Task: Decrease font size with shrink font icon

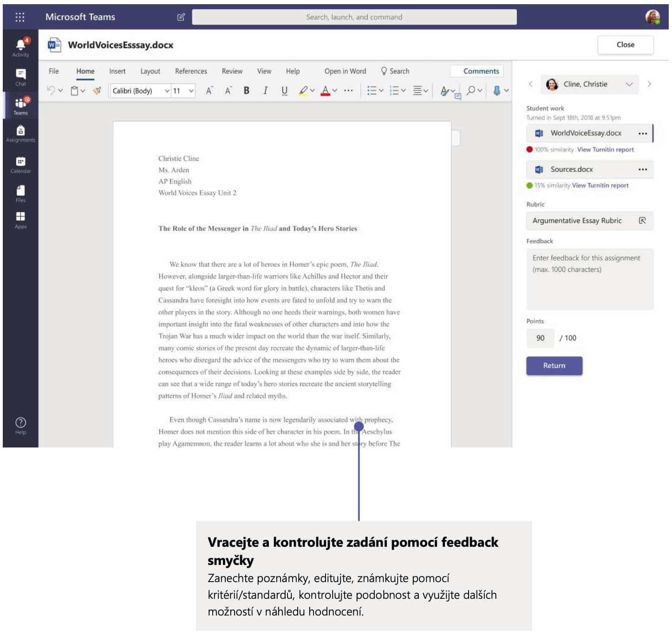Action: pos(228,91)
